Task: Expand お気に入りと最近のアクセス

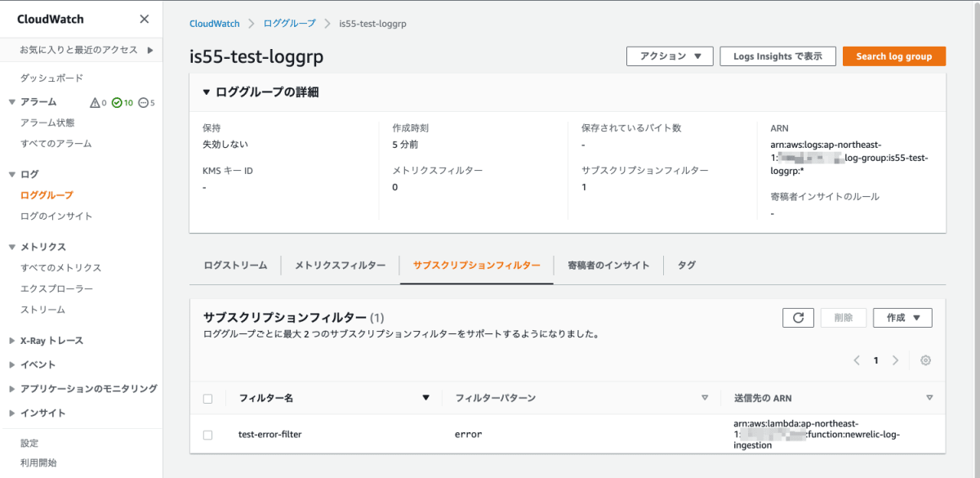Action: [x=150, y=50]
